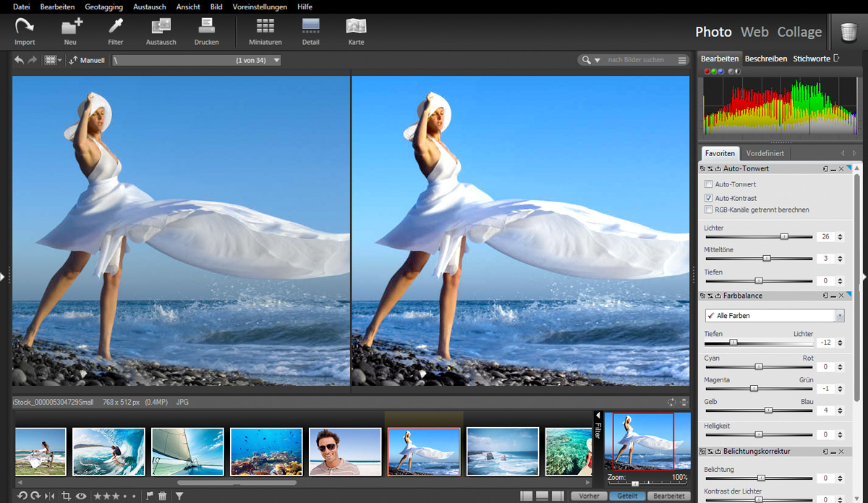The height and width of the screenshot is (503, 868).
Task: Toggle the RGB color channel histogram dots
Action: click(715, 71)
